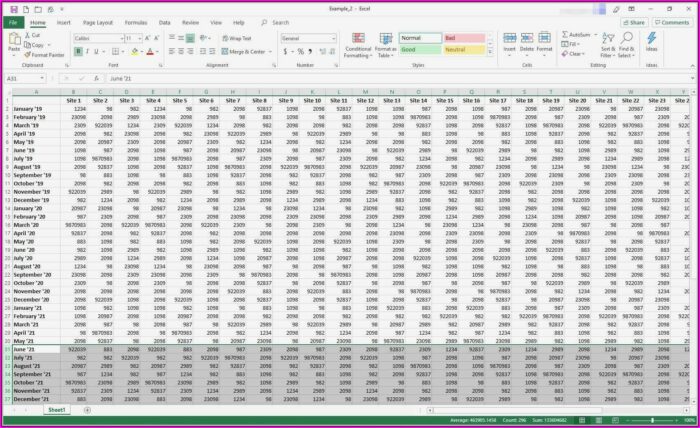The height and width of the screenshot is (428, 700).
Task: Select the Sheet1 worksheet tab
Action: pyautogui.click(x=57, y=410)
